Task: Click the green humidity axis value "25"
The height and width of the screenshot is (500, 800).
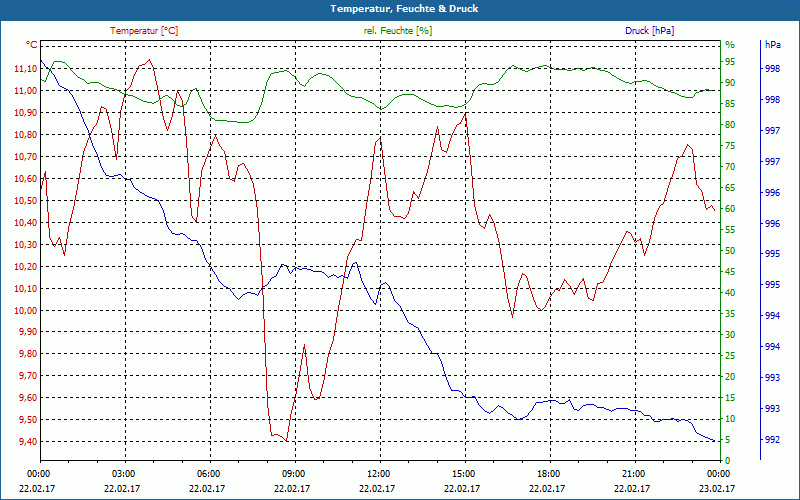Action: (730, 356)
